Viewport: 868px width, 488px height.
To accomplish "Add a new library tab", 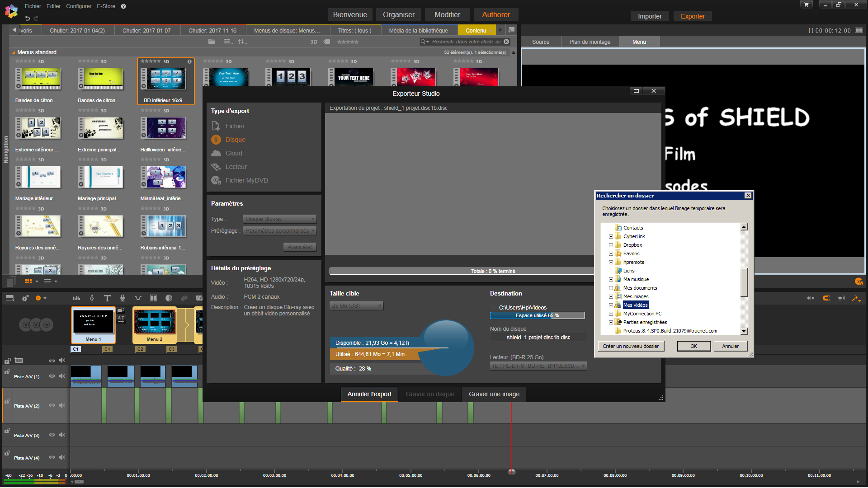I will pyautogui.click(x=511, y=30).
